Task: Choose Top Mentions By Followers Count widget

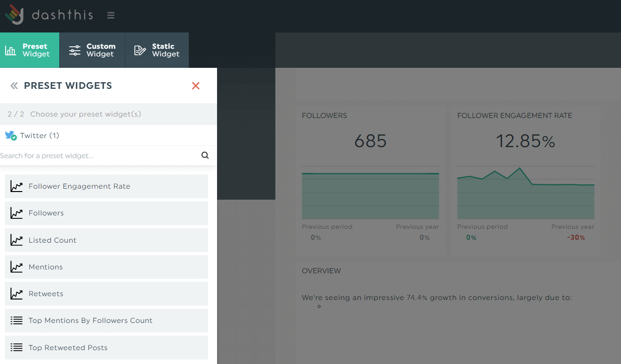Action: [x=107, y=321]
